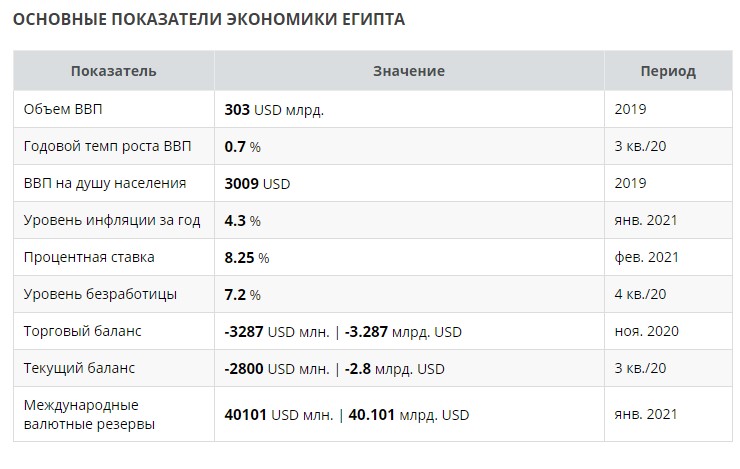Select the Объем ВВП row label
The width and height of the screenshot is (740, 469).
[x=63, y=109]
